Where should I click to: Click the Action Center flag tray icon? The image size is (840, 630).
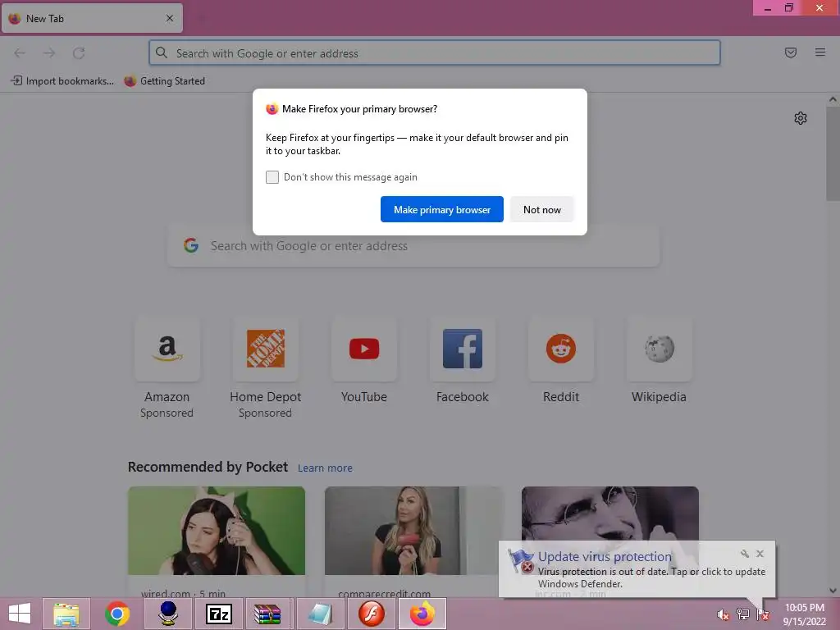762,614
